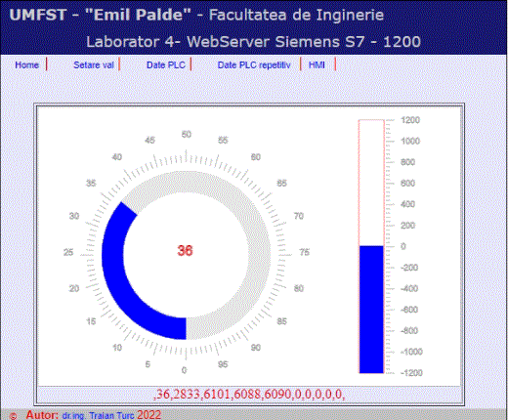
Task: Click the 0 label below the dial
Action: click(184, 370)
